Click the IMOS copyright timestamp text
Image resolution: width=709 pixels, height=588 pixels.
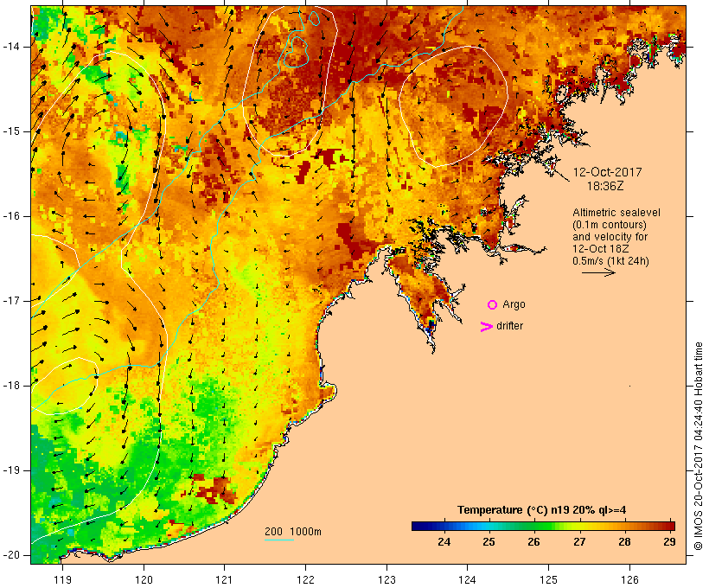(x=699, y=446)
